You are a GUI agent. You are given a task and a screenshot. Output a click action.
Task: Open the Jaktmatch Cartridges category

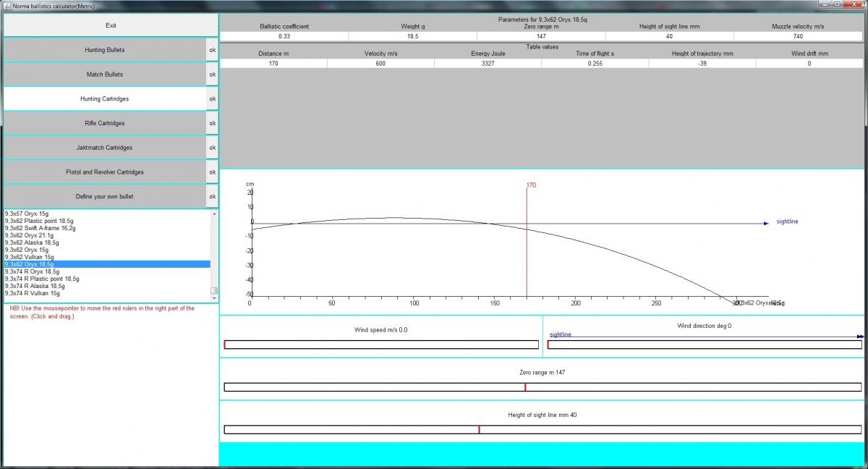click(x=104, y=148)
